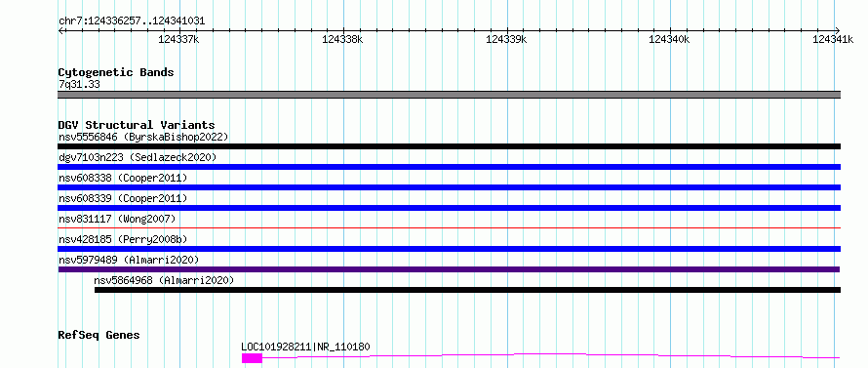Open the DGV Structural Variants track heading
The height and width of the screenshot is (368, 868).
click(137, 125)
